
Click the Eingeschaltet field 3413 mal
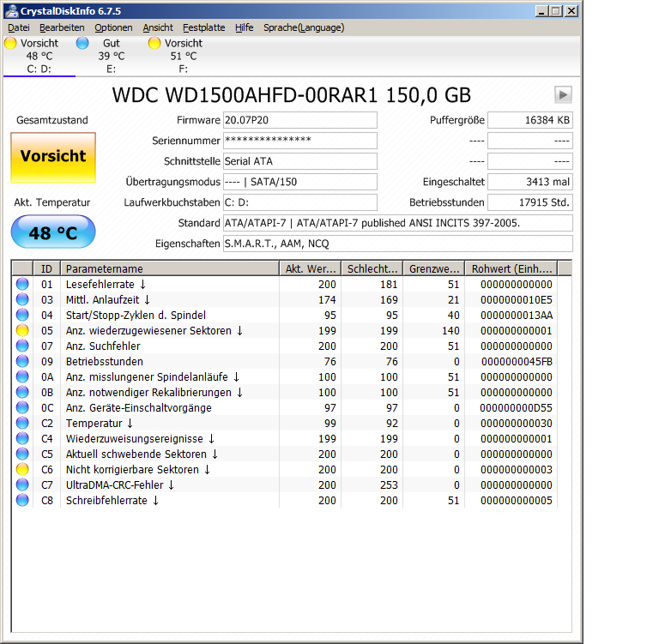(x=530, y=182)
